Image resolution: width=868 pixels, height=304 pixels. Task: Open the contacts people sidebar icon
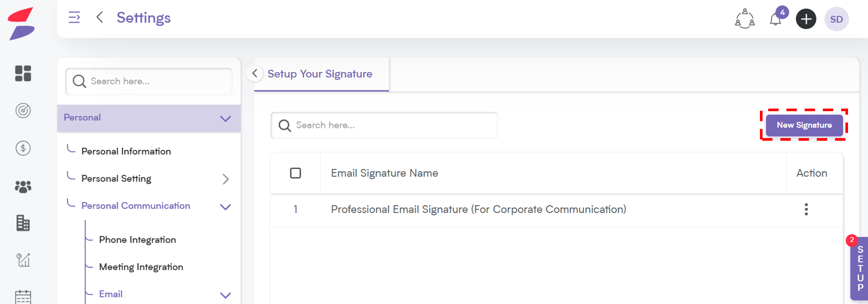(x=23, y=187)
